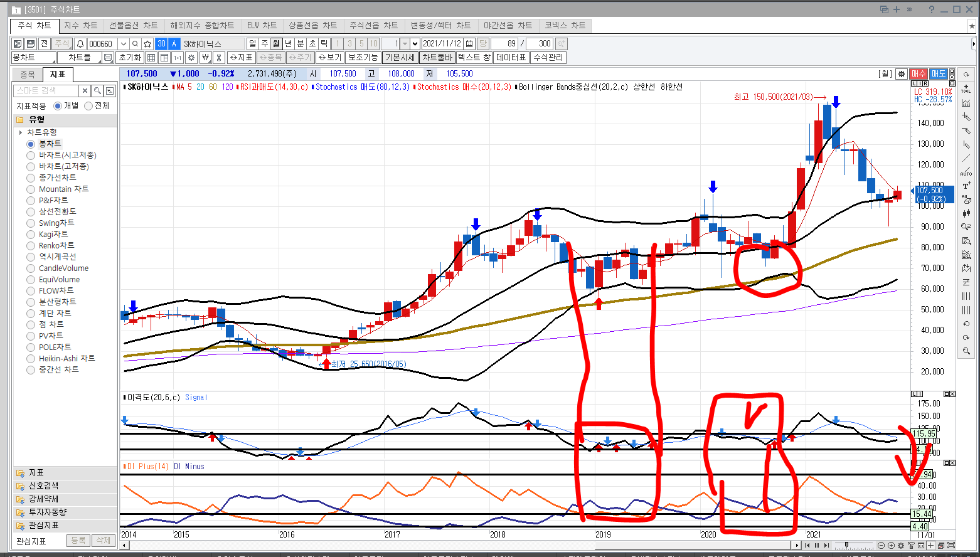Open the 해외지수 종합차트 tab
The width and height of the screenshot is (980, 557).
[203, 25]
